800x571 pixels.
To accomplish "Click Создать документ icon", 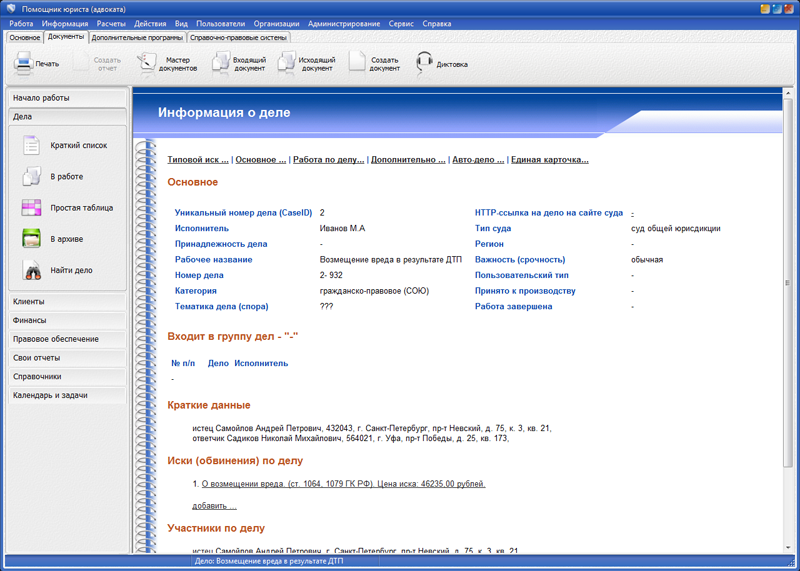I will tap(357, 64).
